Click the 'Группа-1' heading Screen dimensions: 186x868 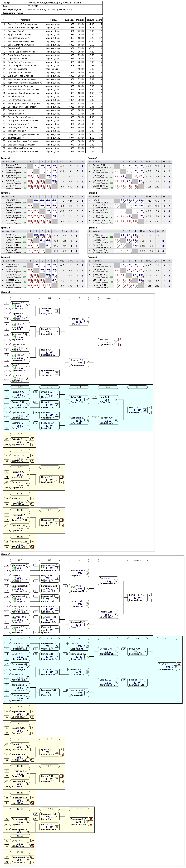point(5,158)
